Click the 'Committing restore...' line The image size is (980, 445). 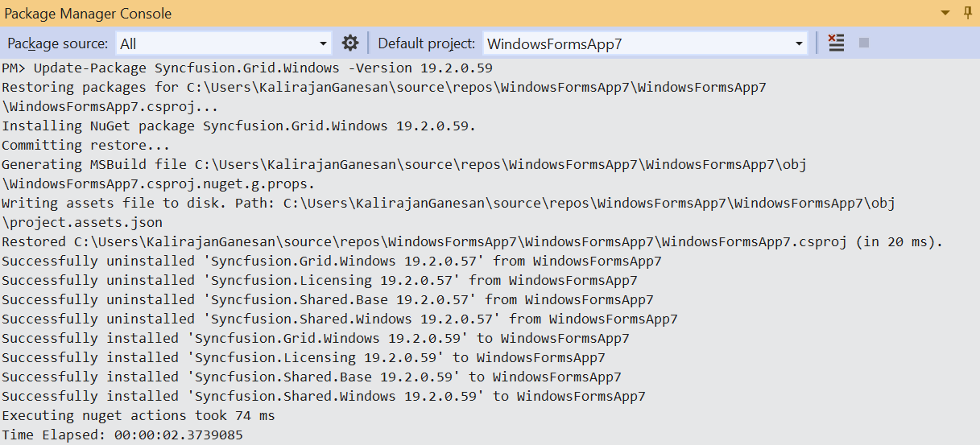pyautogui.click(x=86, y=145)
